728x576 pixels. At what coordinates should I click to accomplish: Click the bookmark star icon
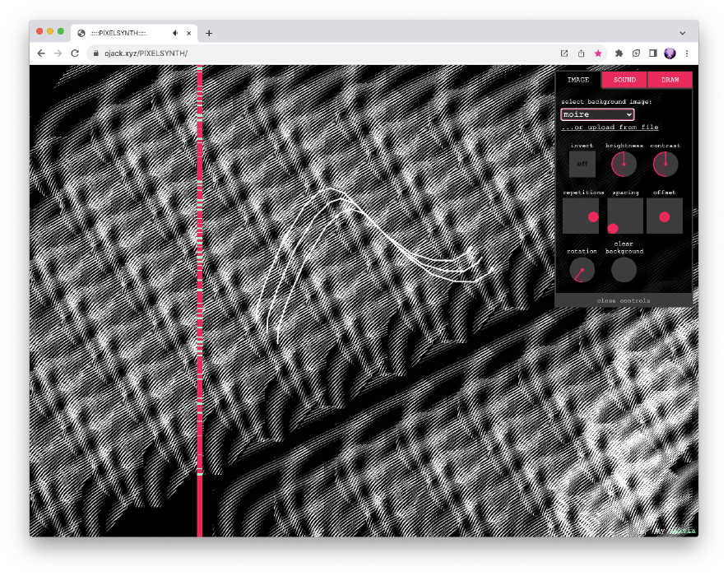(x=598, y=53)
